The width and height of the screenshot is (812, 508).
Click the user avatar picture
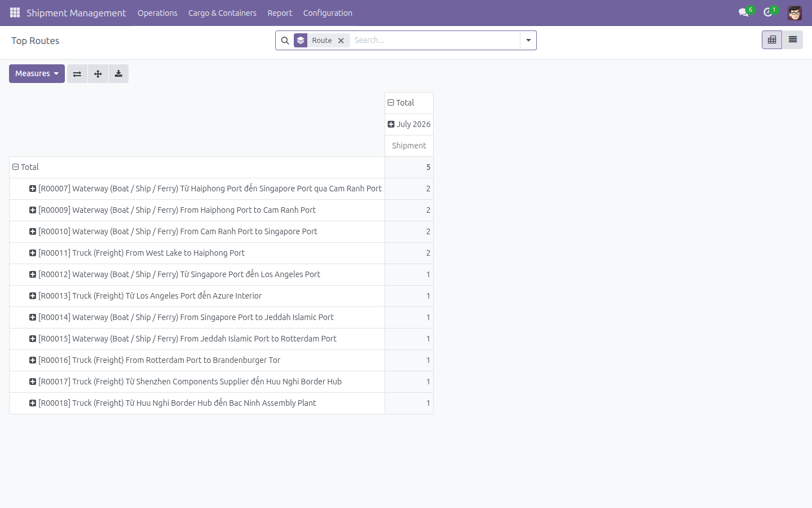pos(795,13)
